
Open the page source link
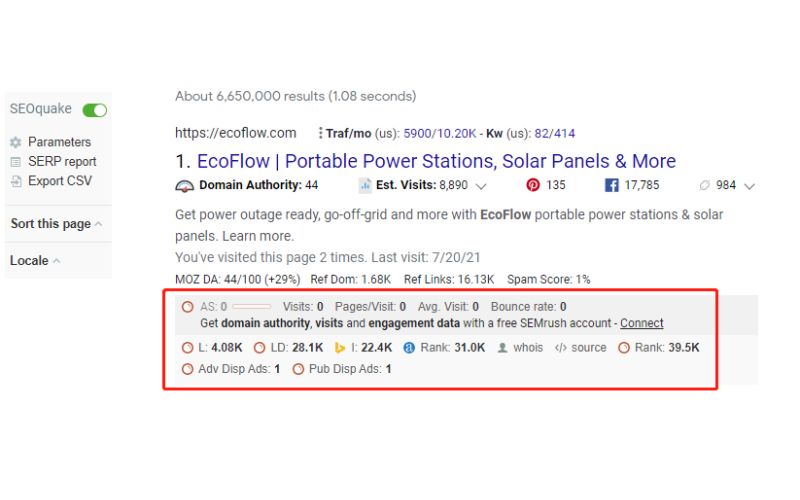coord(589,348)
